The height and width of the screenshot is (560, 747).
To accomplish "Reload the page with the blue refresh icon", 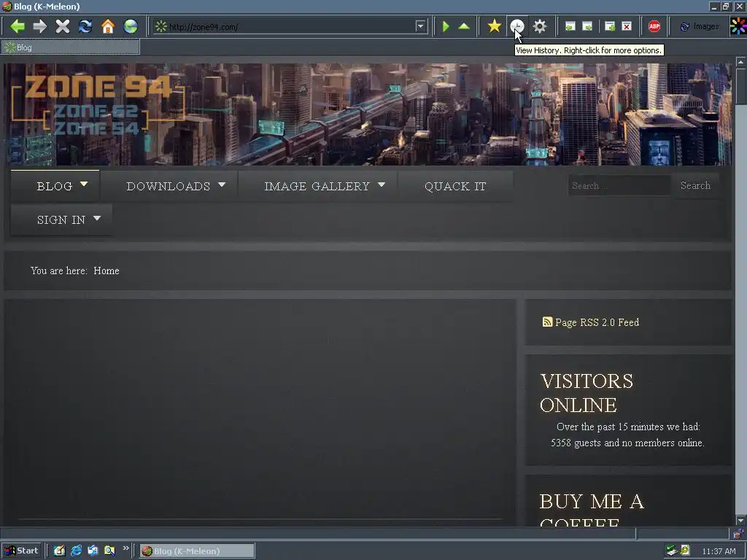I will point(85,26).
